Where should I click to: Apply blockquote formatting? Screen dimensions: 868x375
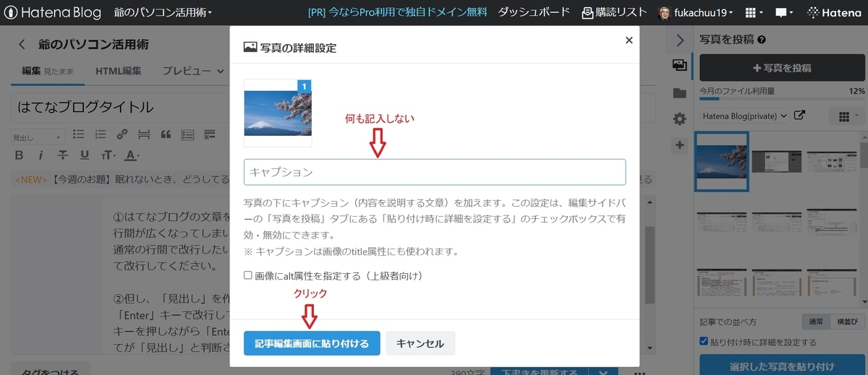click(166, 134)
